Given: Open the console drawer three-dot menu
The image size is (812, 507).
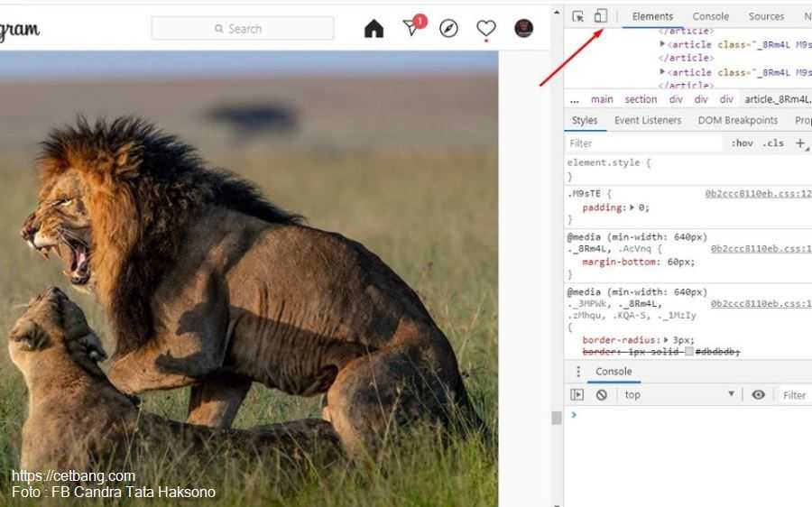Looking at the screenshot, I should (578, 372).
